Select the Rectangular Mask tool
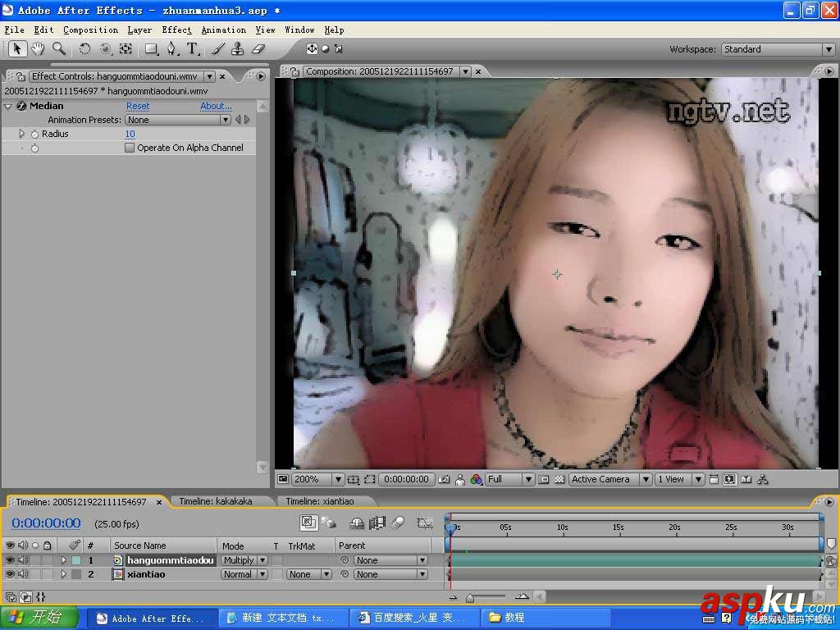The height and width of the screenshot is (630, 840). pos(152,49)
